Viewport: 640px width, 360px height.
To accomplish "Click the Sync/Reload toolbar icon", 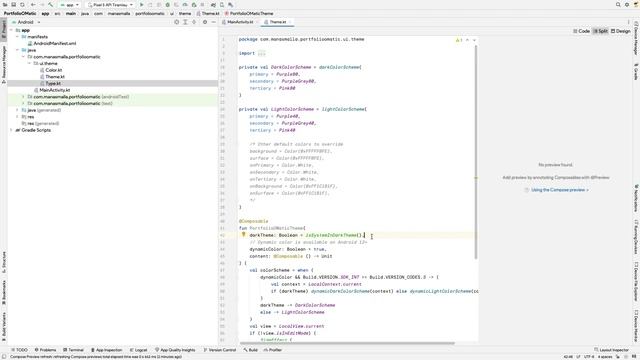I will pyautogui.click(x=22, y=4).
